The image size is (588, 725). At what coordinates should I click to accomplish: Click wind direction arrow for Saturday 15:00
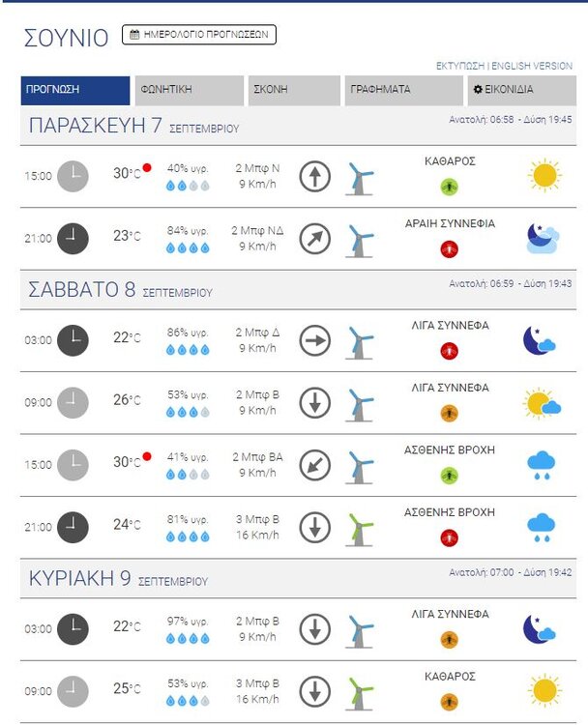pos(314,465)
